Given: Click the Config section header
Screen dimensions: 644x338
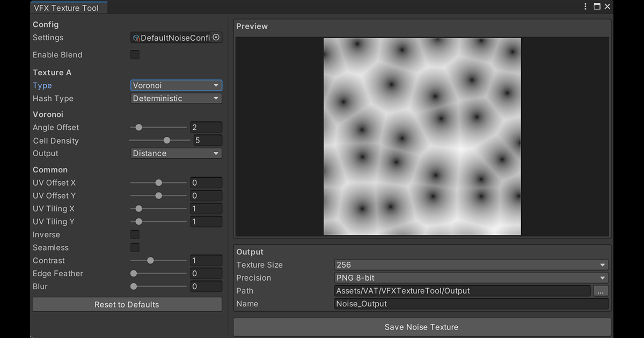Looking at the screenshot, I should [x=46, y=25].
